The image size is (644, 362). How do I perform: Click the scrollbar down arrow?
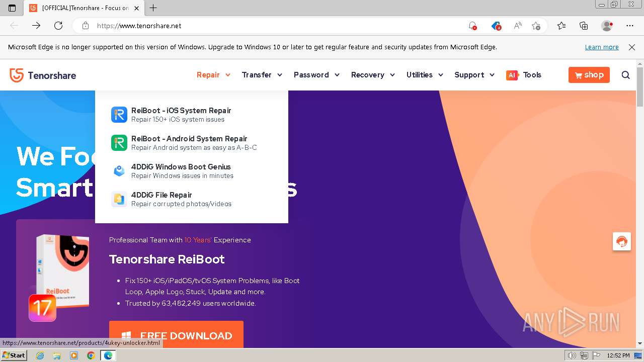coord(640,343)
